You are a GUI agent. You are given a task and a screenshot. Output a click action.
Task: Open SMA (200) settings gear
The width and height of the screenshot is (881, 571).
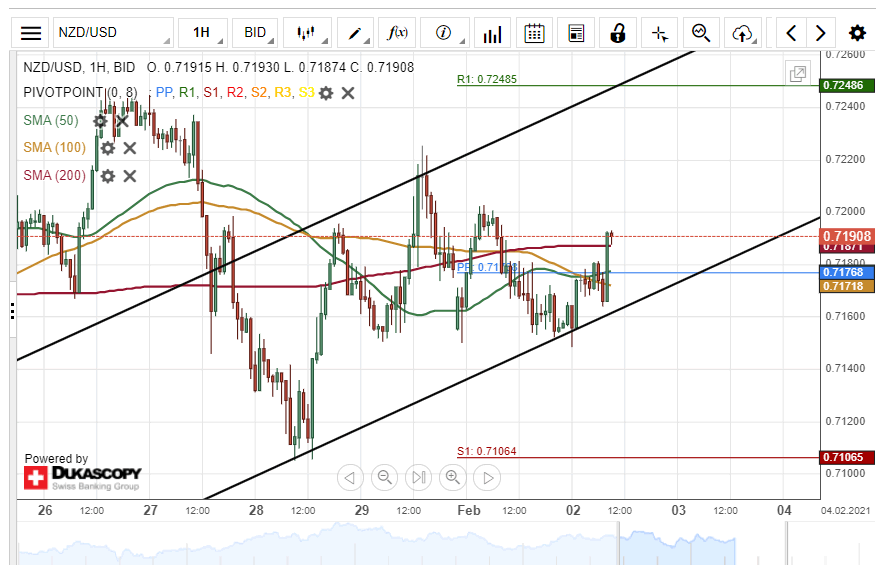107,176
